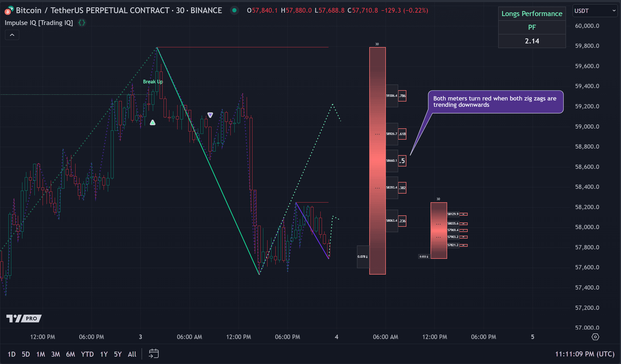This screenshot has width=621, height=364.
Task: Select the 6M time range
Action: pos(70,354)
